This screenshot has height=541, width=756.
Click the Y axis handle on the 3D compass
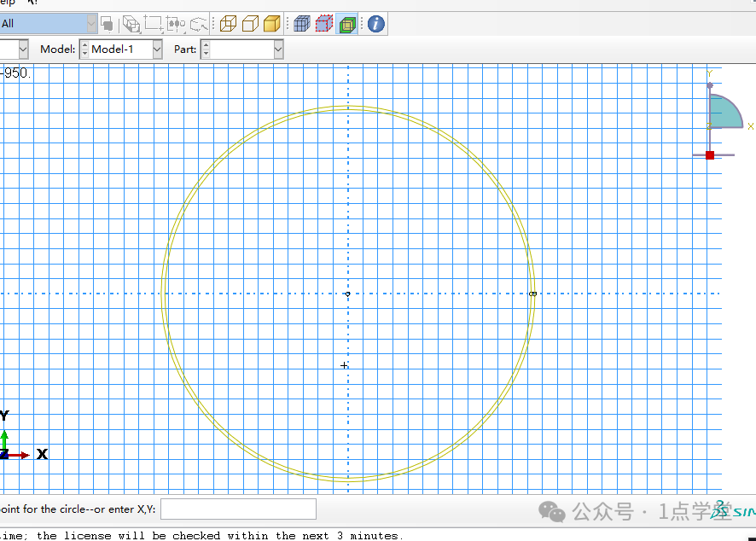[x=710, y=85]
